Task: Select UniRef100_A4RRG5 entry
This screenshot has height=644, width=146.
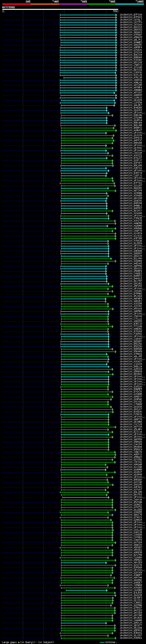Action: pyautogui.click(x=131, y=95)
